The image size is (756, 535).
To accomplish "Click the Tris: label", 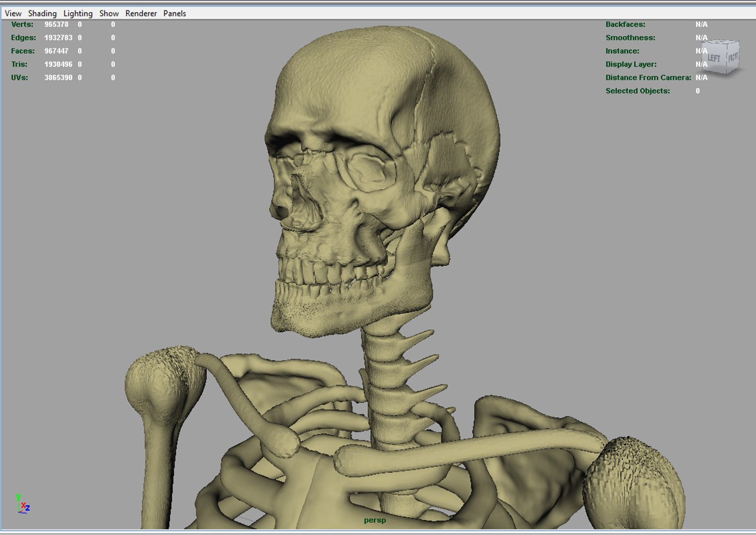I will point(19,64).
